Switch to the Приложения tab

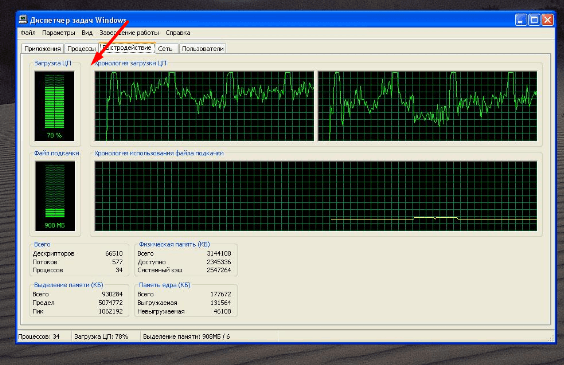(42, 49)
